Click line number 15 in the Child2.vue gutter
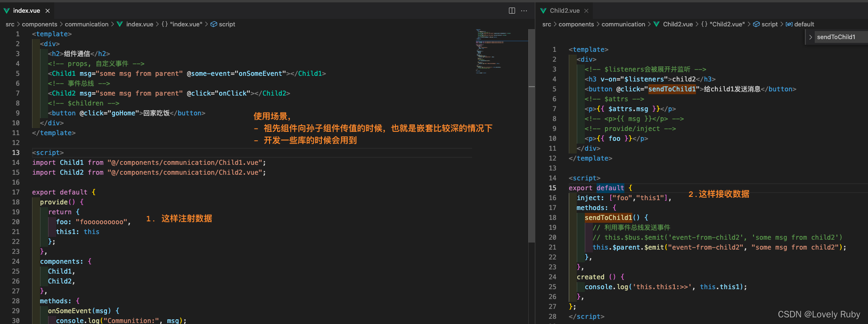 [x=552, y=188]
